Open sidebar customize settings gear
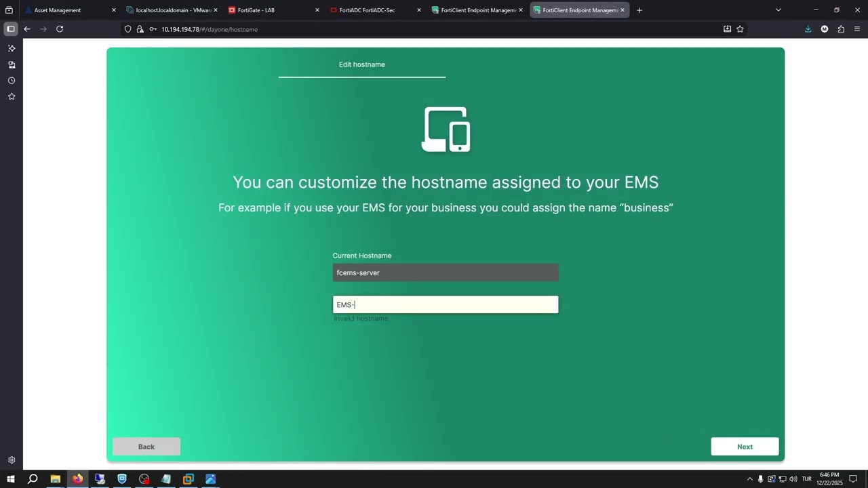The height and width of the screenshot is (488, 868). [12, 460]
